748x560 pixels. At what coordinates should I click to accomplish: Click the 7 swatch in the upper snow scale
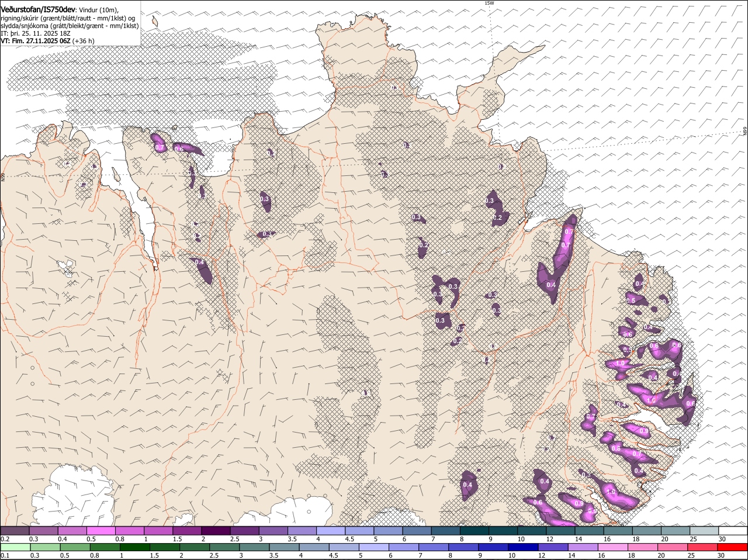[x=445, y=531]
